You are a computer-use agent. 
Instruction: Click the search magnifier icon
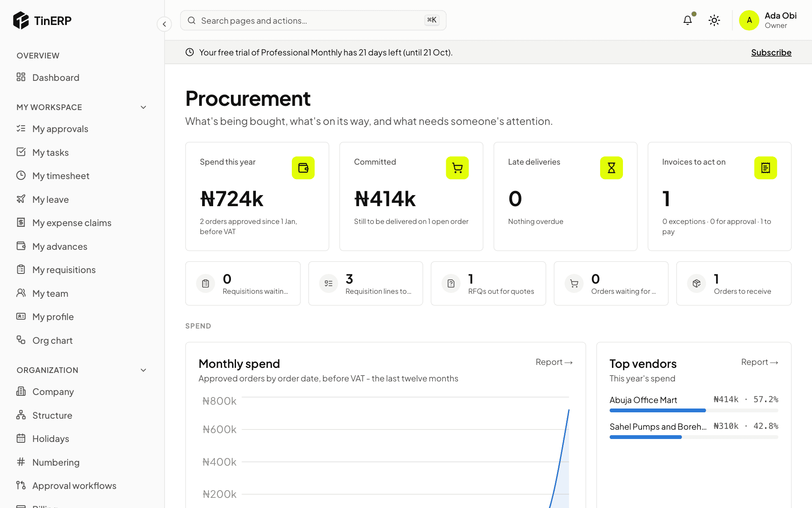(x=192, y=20)
